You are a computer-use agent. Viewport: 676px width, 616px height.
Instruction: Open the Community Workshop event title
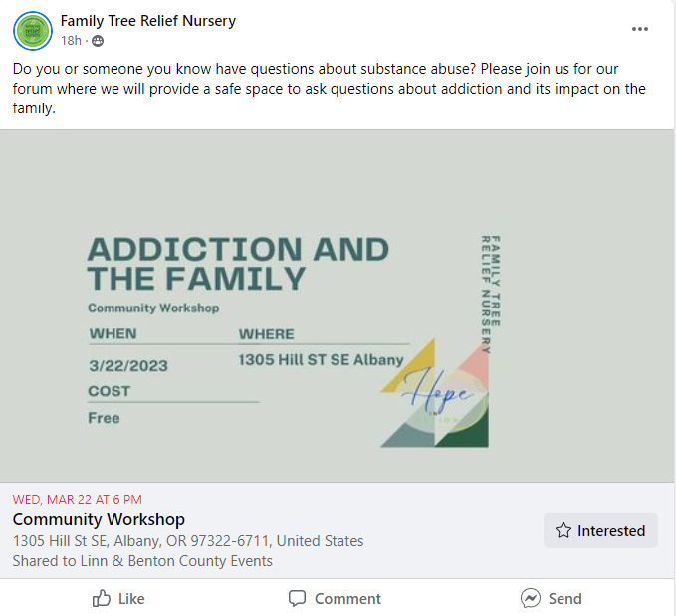pos(99,519)
